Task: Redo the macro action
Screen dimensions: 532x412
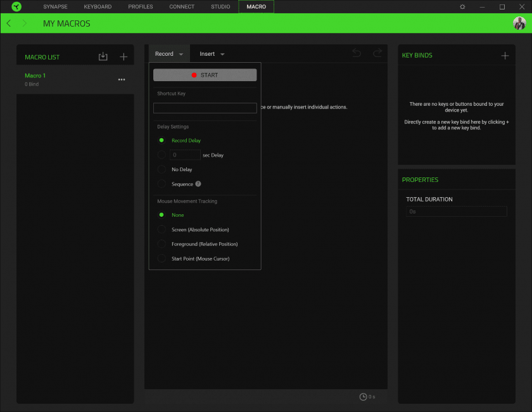Action: pyautogui.click(x=377, y=53)
